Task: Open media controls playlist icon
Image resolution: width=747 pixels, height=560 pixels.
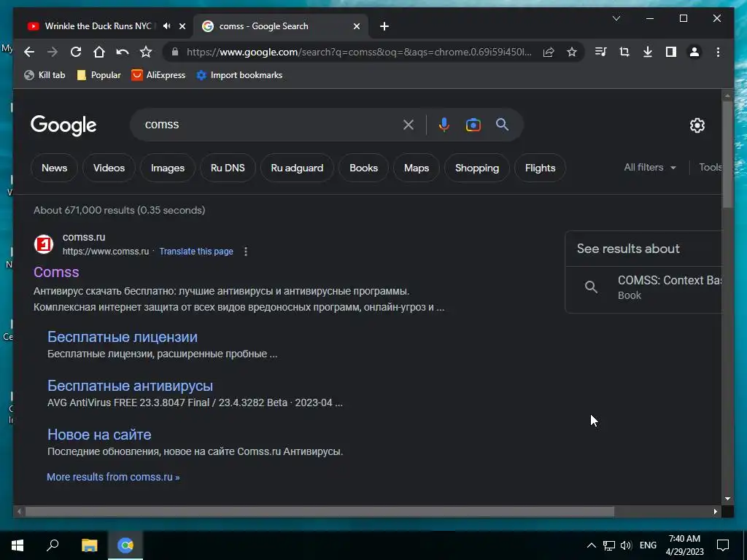Action: tap(601, 52)
